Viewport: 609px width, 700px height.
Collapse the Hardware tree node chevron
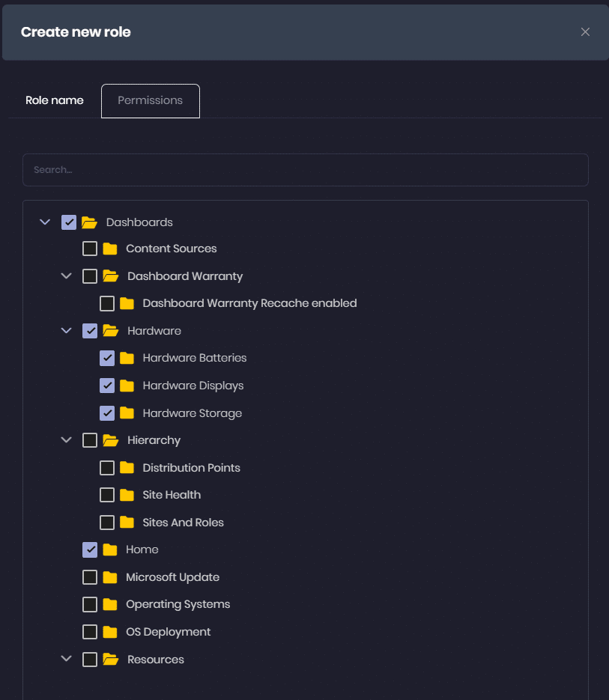[x=66, y=331]
